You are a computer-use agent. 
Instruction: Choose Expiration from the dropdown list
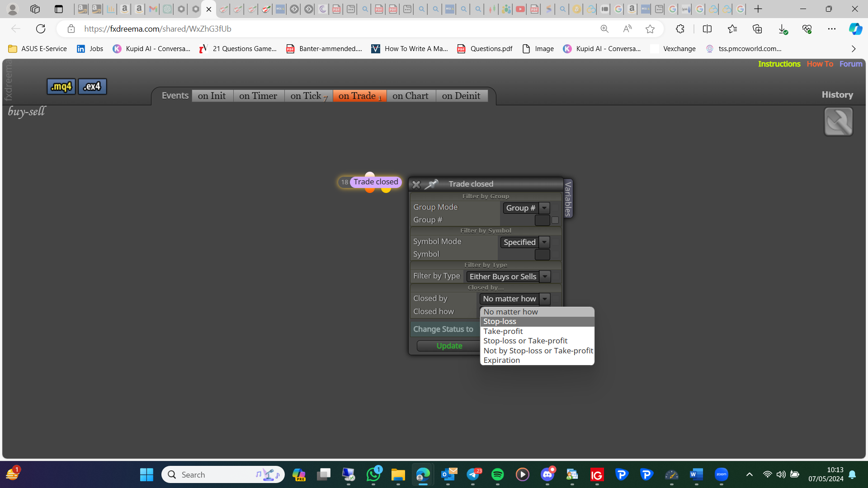(537, 360)
